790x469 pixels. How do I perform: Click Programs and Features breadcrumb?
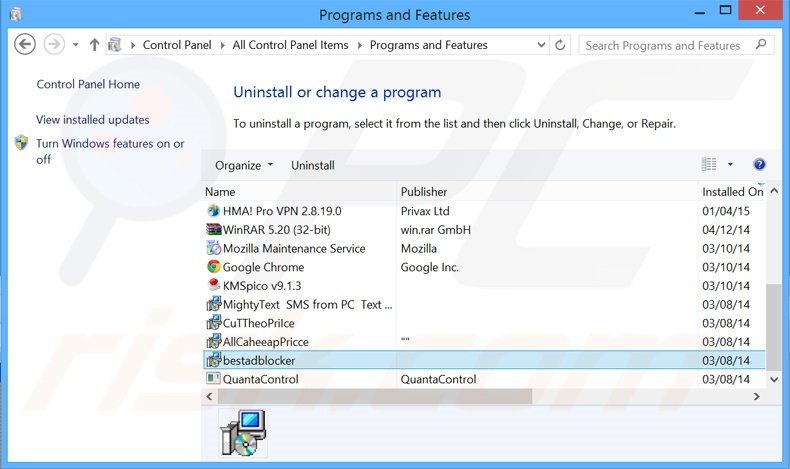[x=429, y=45]
